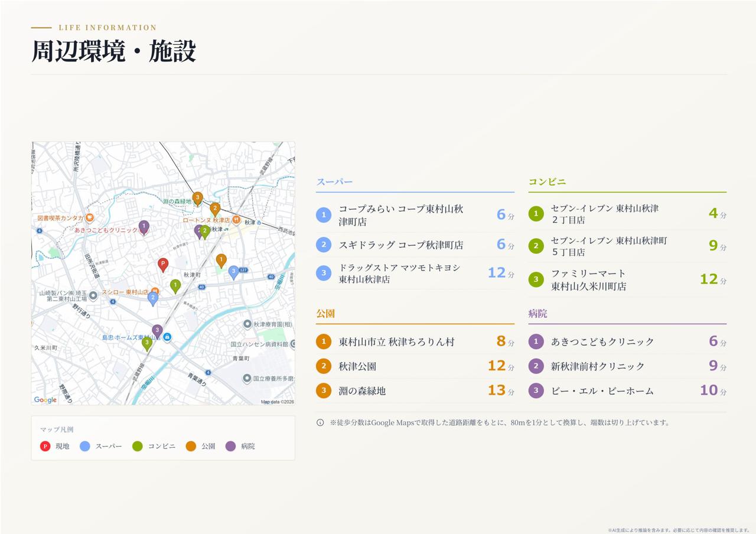Select badge 1 beside セブン-イレブン 東村山秋津2丁目店
Screen dimensions: 756x534
[536, 214]
